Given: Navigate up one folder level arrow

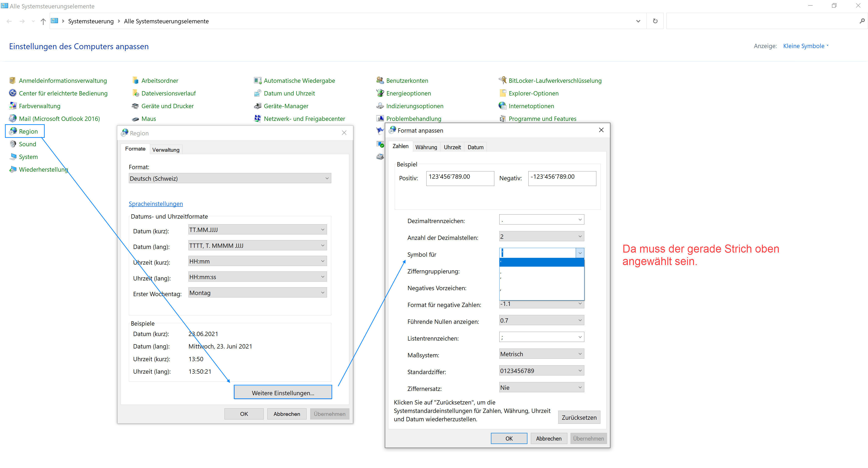Looking at the screenshot, I should click(x=43, y=21).
